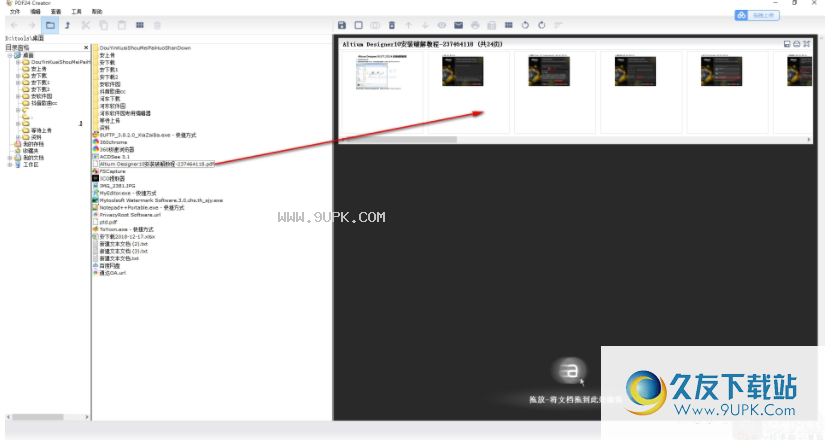Rotate pages clockwise
Viewport: 827px width, 440px height.
tap(542, 25)
